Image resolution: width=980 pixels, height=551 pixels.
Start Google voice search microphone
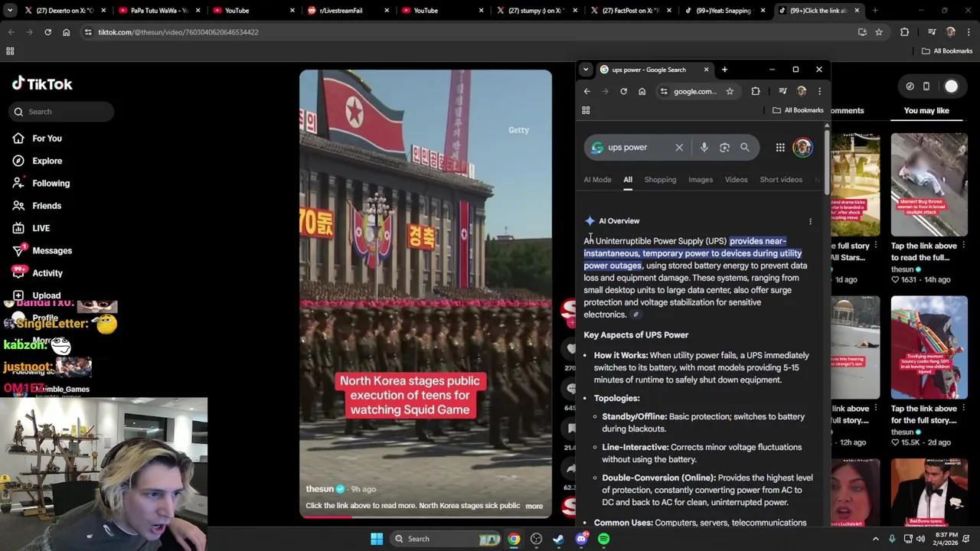pyautogui.click(x=704, y=148)
